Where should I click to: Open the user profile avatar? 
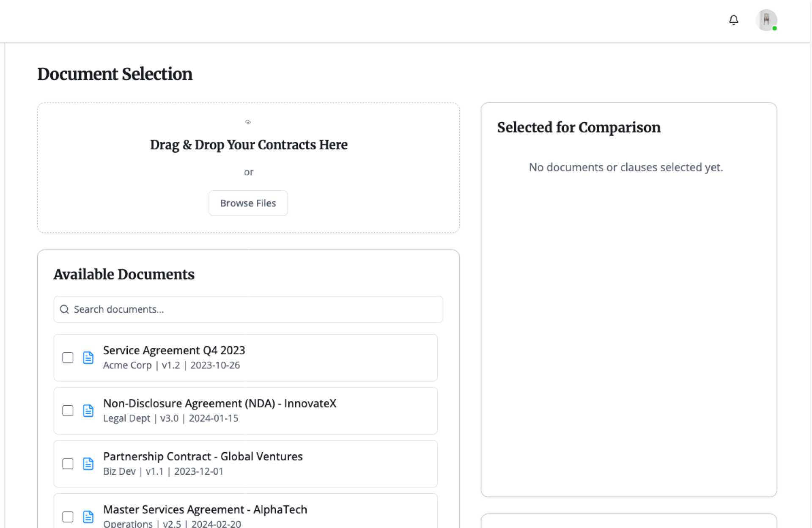point(766,20)
